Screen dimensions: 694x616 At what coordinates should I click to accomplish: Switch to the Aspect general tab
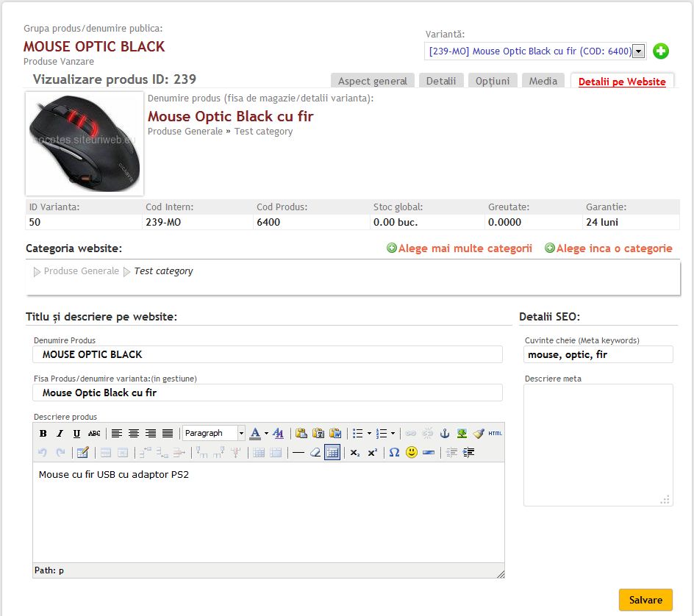click(373, 82)
